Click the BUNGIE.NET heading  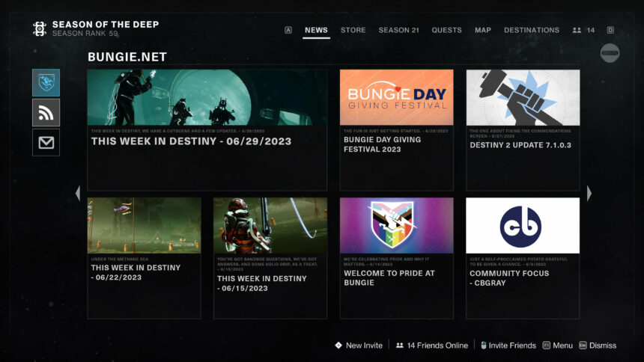click(x=127, y=57)
